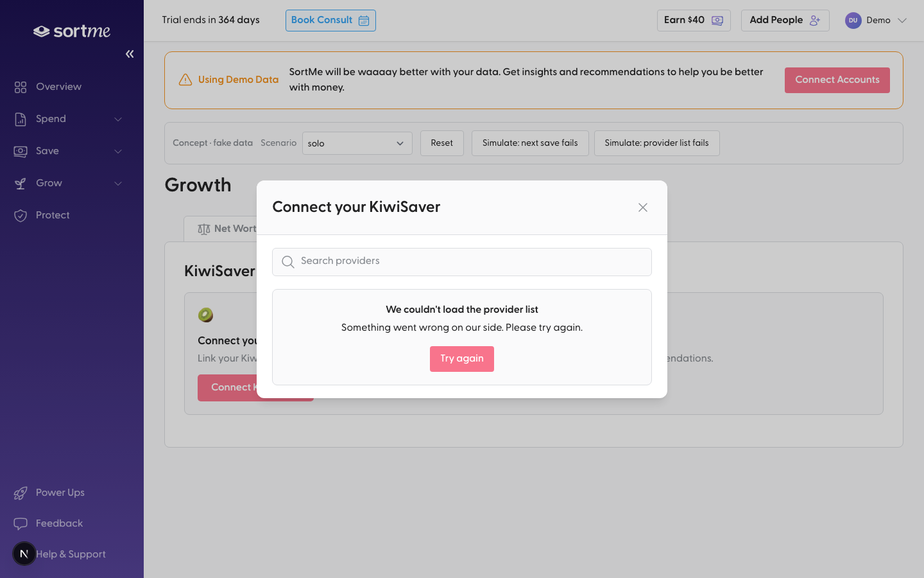Click the Connect KiwiSaver button behind dialog
The image size is (924, 578).
click(x=228, y=388)
